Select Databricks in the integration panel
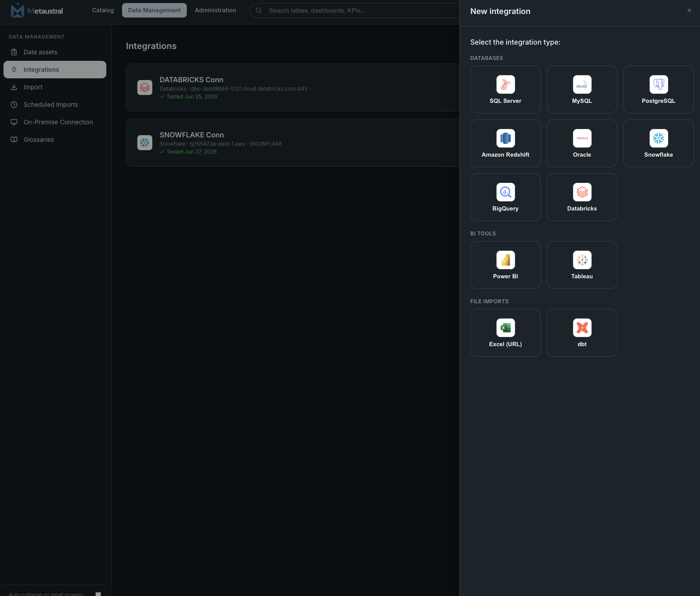The image size is (700, 596). 582,197
